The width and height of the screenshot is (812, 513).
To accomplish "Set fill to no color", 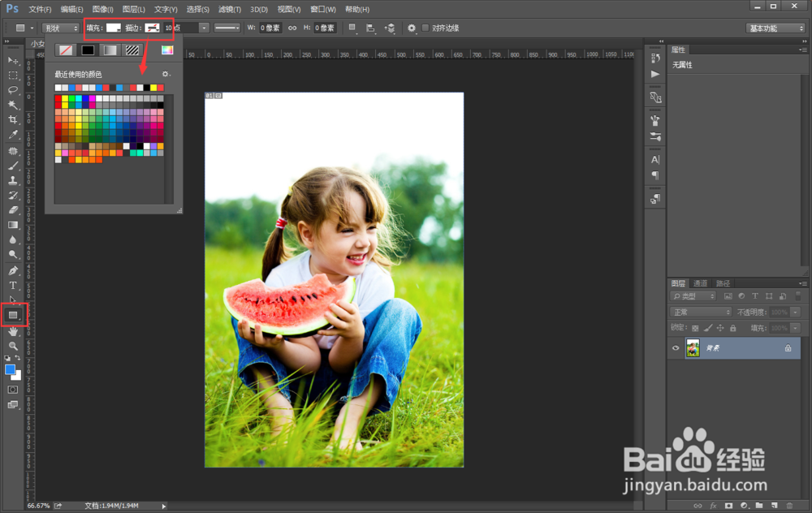I will click(66, 50).
